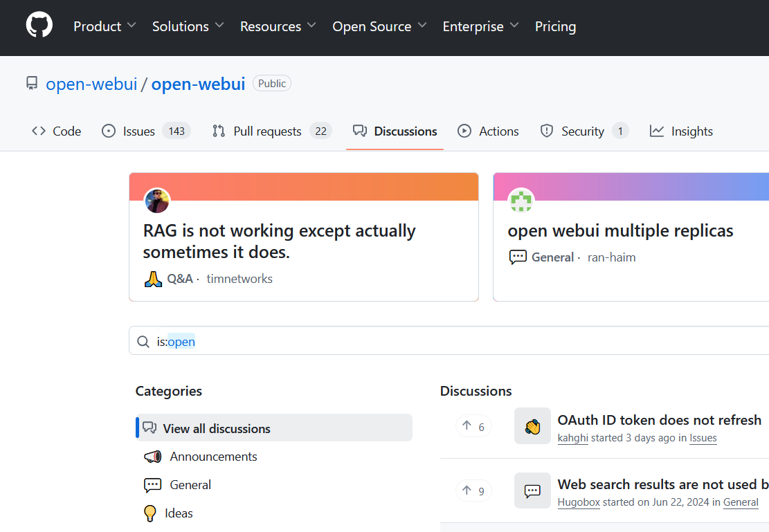Open the Resources dropdown
This screenshot has width=769, height=532.
[278, 26]
